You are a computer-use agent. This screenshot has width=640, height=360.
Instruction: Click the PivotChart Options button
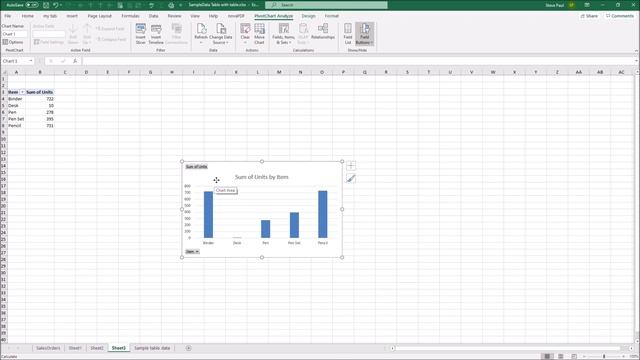point(13,42)
